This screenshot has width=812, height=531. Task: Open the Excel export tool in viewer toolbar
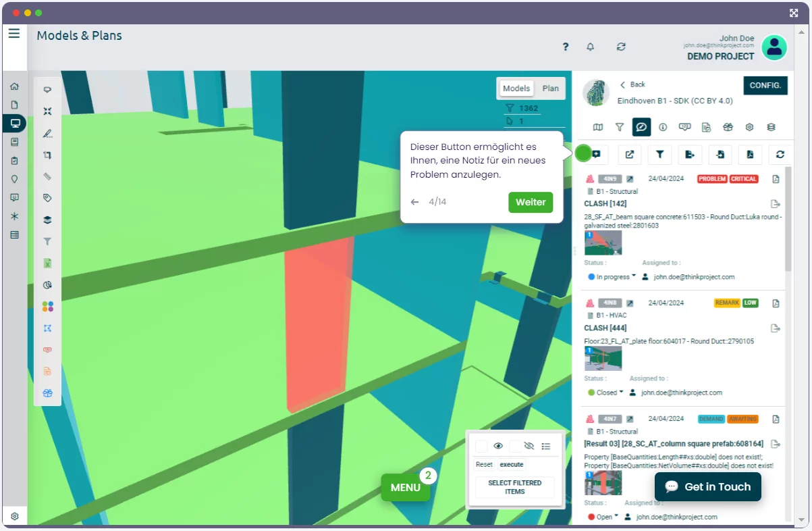(x=47, y=263)
